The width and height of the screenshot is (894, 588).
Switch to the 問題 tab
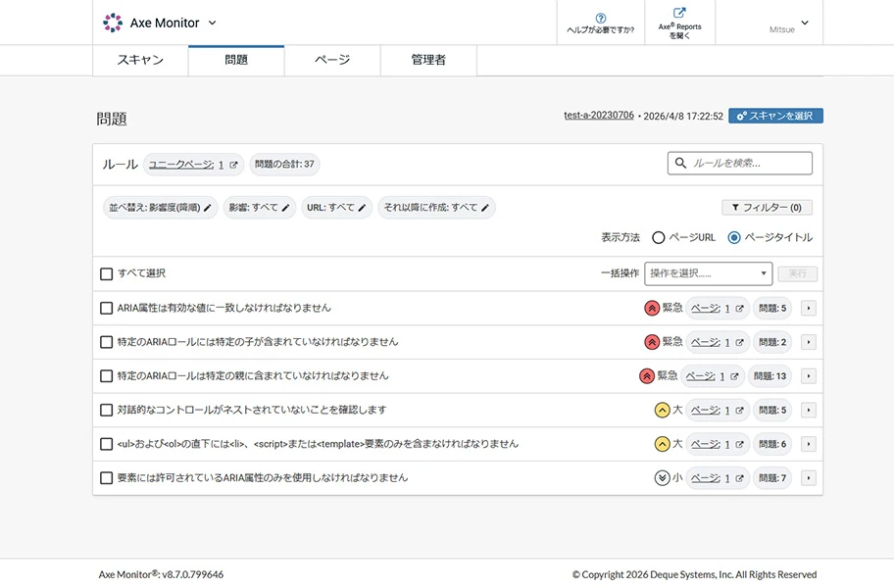pos(236,60)
